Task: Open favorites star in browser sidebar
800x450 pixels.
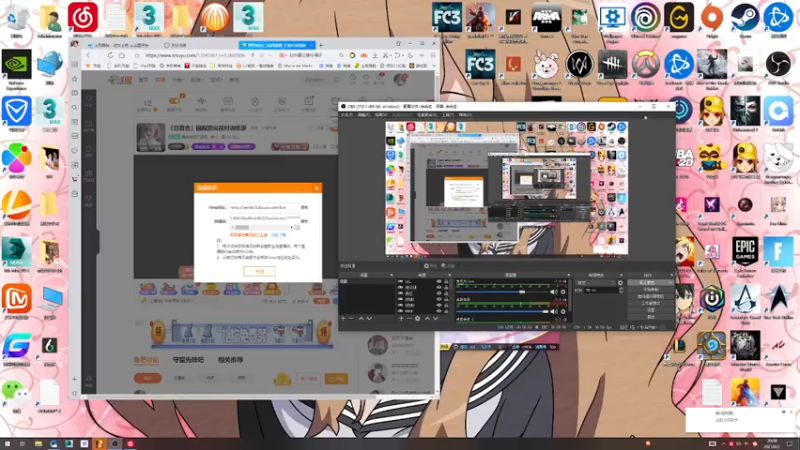Action: pyautogui.click(x=75, y=79)
